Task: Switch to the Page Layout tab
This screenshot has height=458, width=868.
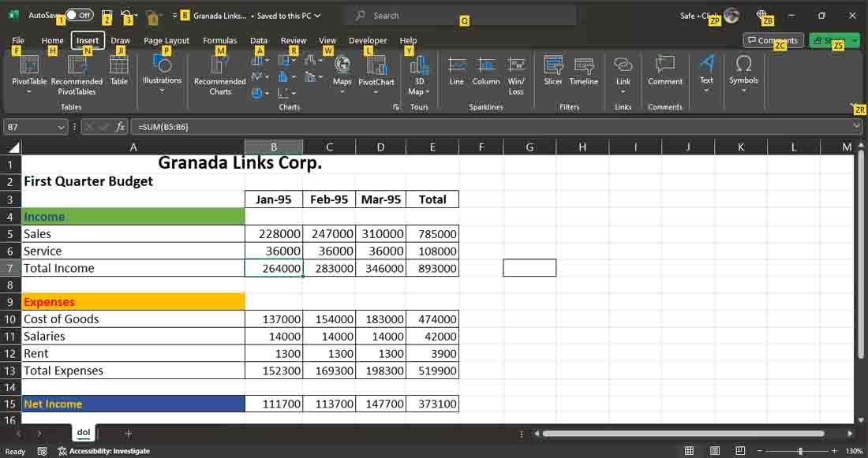Action: 166,40
